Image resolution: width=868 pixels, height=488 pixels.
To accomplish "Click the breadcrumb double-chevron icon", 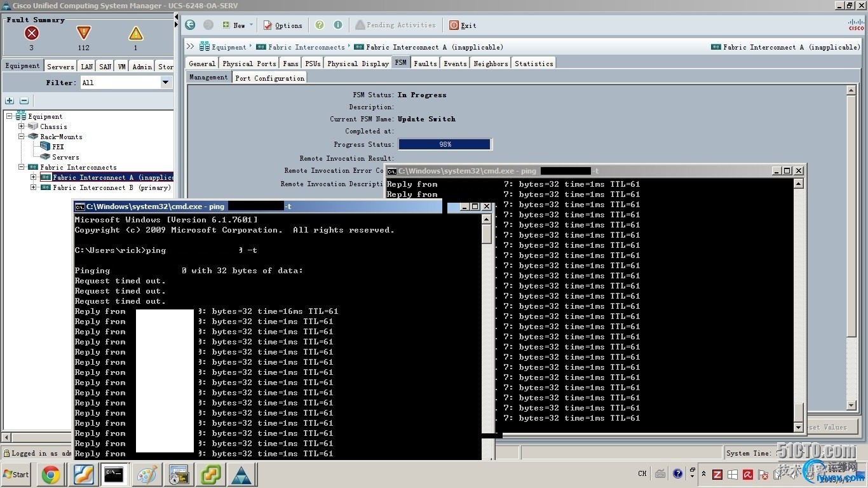I will coord(190,46).
